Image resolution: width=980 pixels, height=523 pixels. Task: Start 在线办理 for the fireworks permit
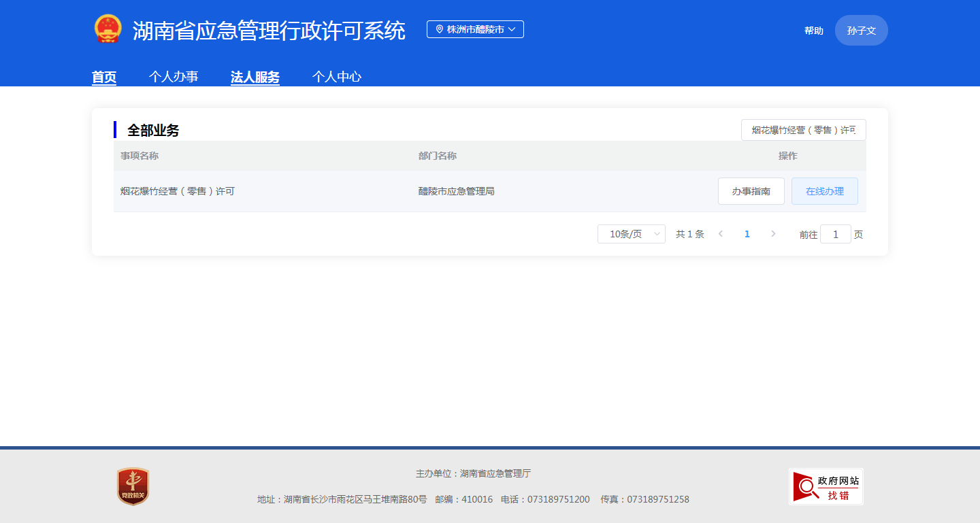[x=824, y=191]
